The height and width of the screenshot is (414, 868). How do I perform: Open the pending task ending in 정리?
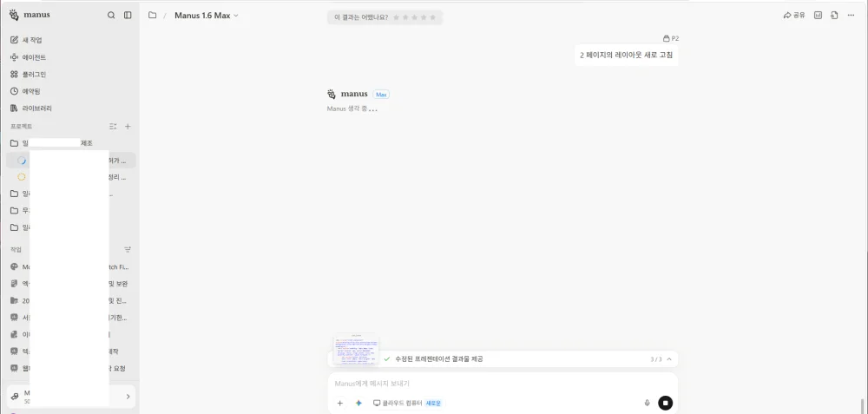(x=71, y=177)
